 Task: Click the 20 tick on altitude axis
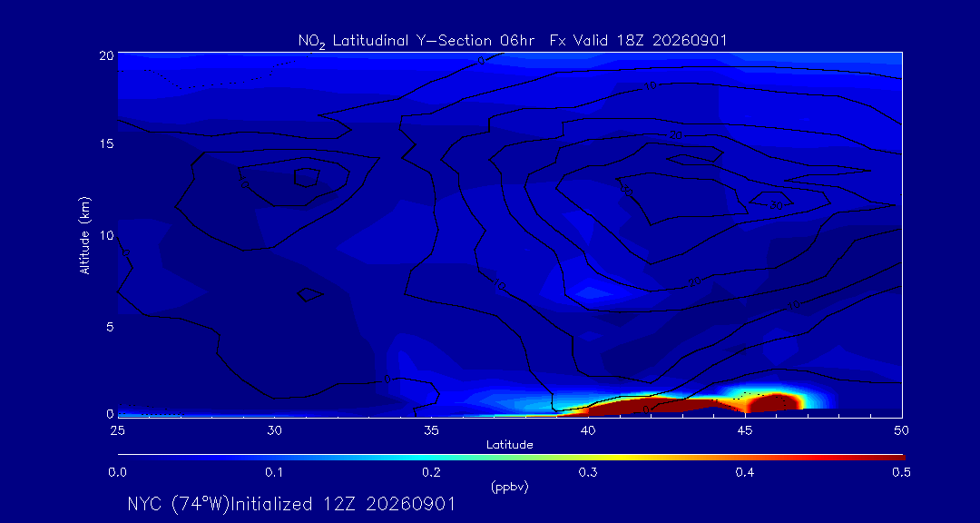click(107, 54)
